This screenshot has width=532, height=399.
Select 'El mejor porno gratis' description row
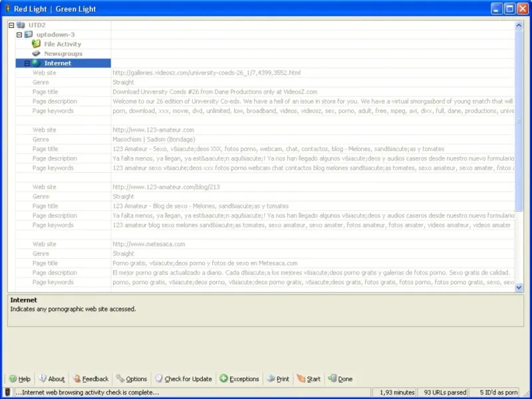[x=311, y=272]
